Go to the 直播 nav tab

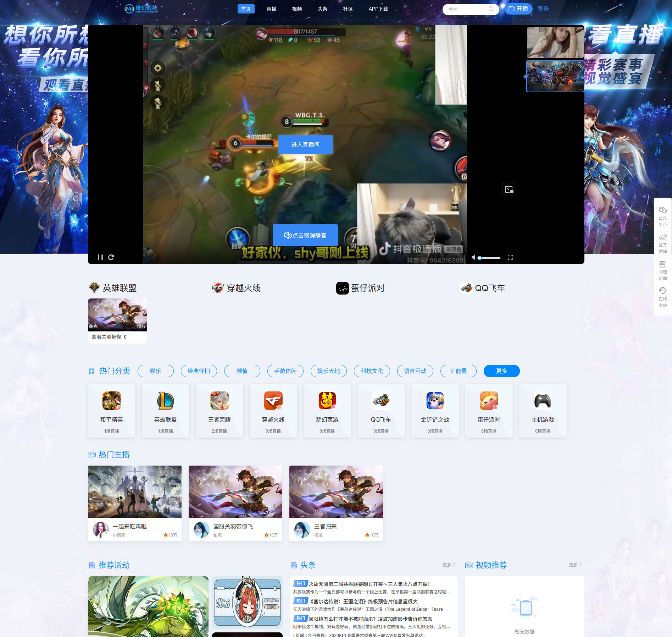pyautogui.click(x=272, y=9)
